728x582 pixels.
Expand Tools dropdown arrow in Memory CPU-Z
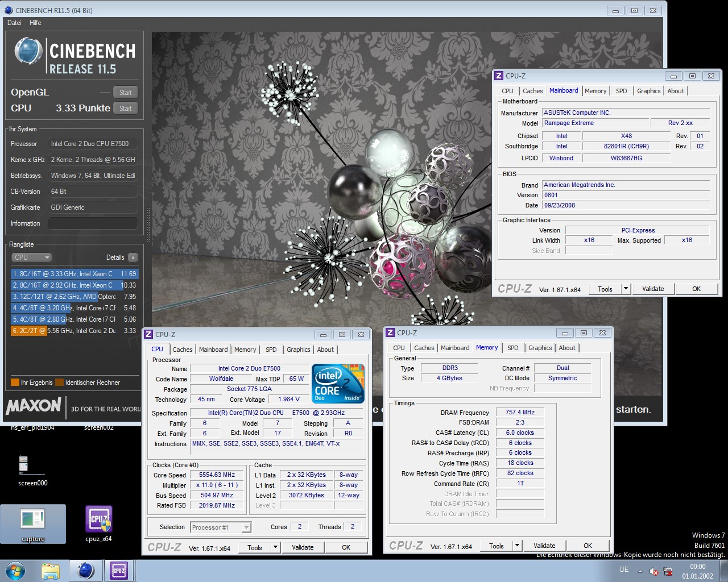coord(517,546)
